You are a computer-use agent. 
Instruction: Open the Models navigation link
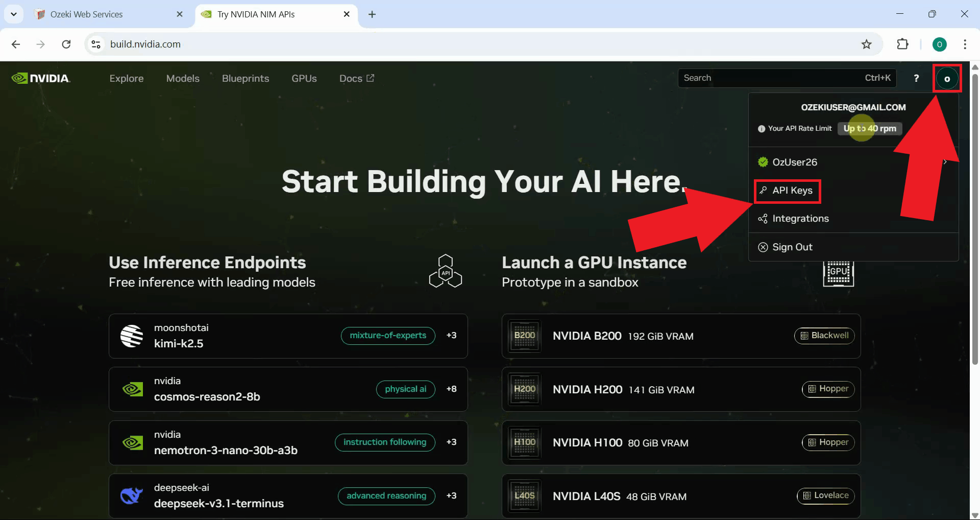[x=183, y=78]
